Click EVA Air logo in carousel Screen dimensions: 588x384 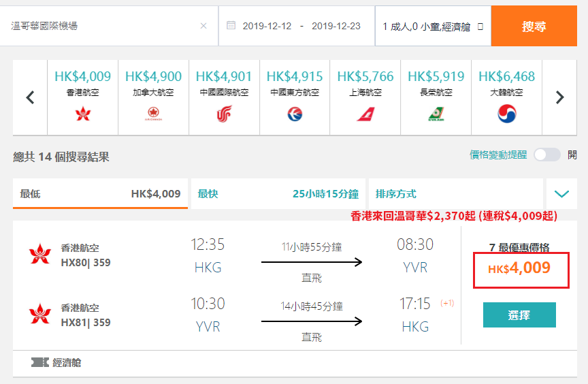pos(436,114)
